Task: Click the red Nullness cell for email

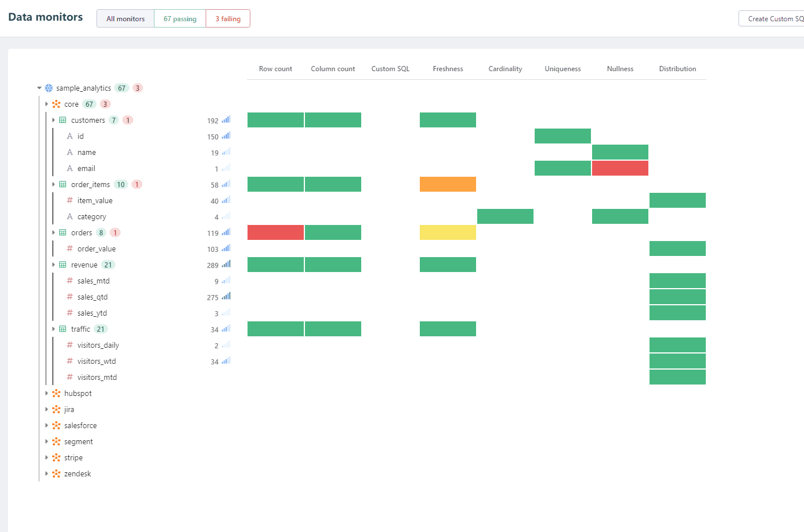Action: pos(620,168)
